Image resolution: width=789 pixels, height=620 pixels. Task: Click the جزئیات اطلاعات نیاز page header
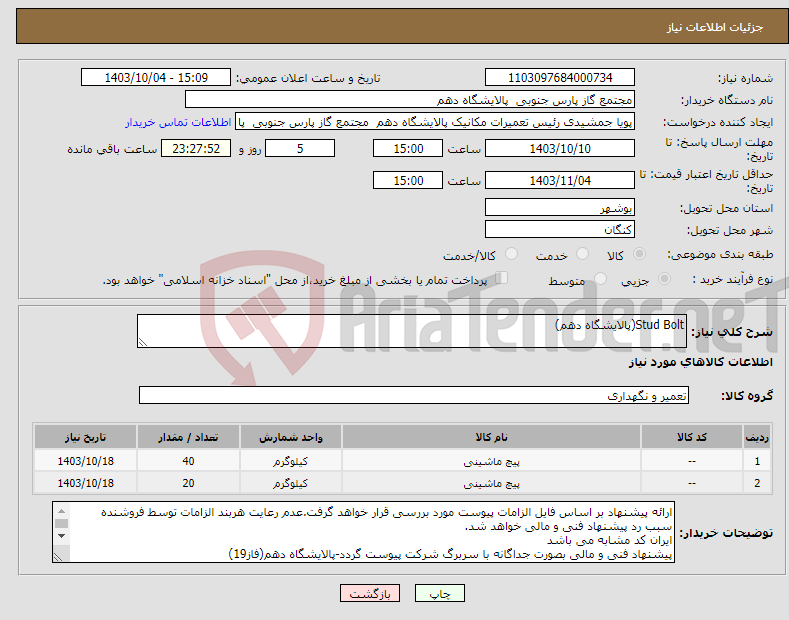coord(715,27)
